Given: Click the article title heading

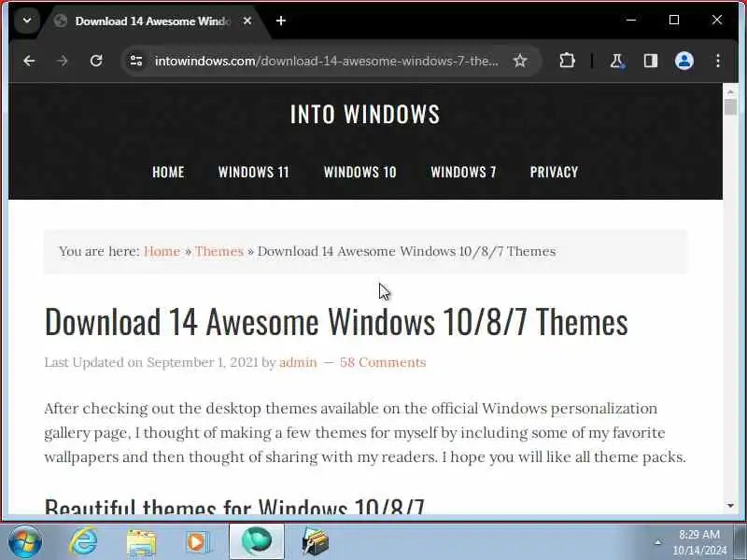Looking at the screenshot, I should click(336, 321).
